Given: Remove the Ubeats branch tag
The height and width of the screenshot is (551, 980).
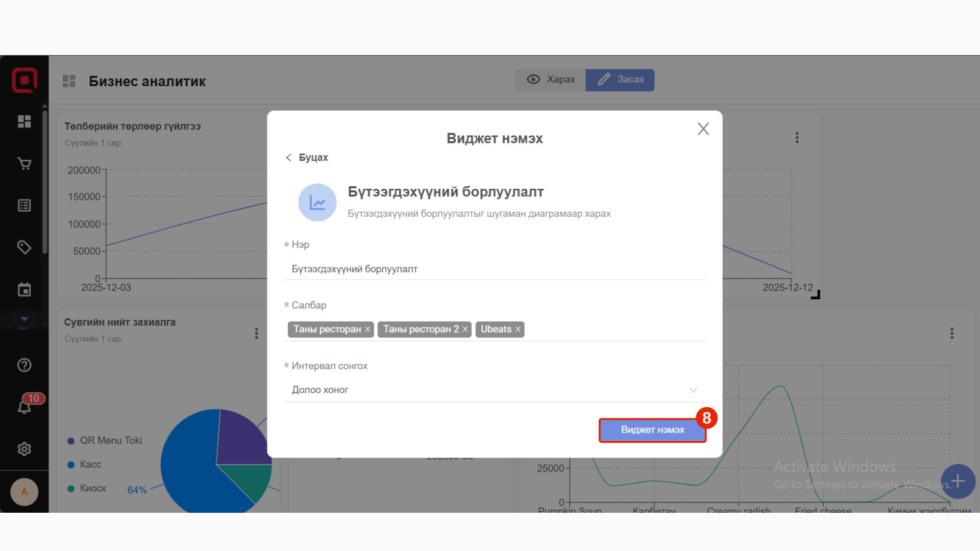Looking at the screenshot, I should point(518,330).
